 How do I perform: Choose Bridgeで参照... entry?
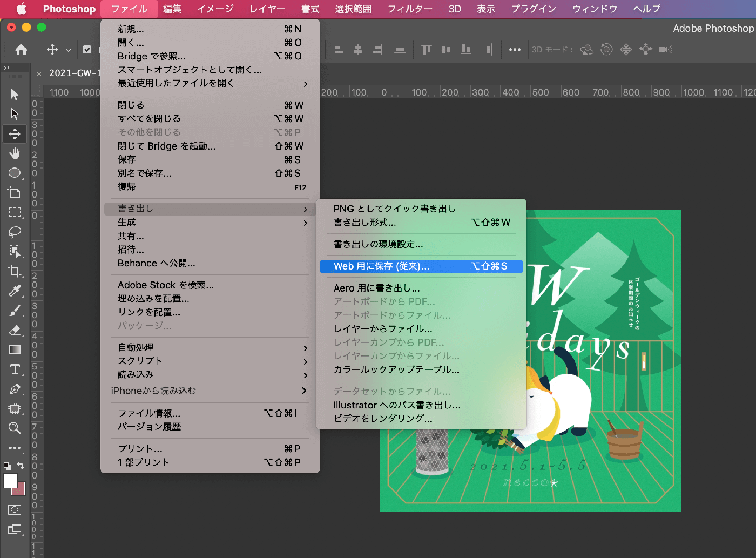(x=210, y=56)
